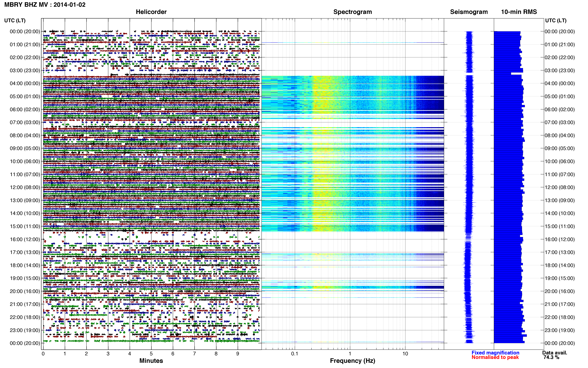The image size is (588, 368).
Task: Click the 'Frequency (Hz)' x-axis label
Action: 352,361
